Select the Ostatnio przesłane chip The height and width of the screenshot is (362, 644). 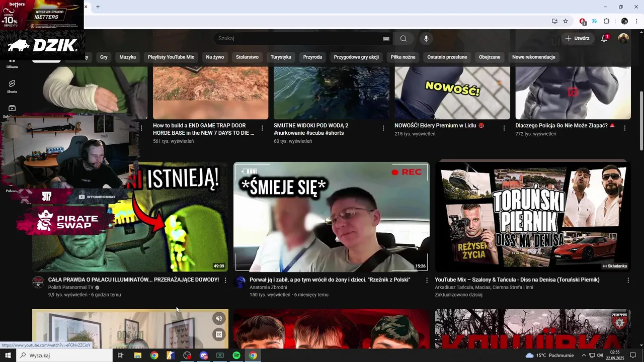(x=447, y=57)
